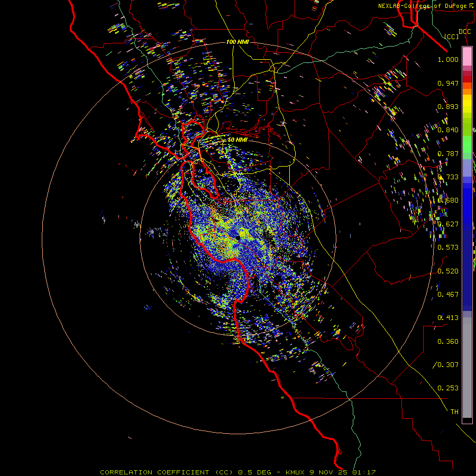
Task: Click the 0.413 scale value
Action: click(448, 318)
